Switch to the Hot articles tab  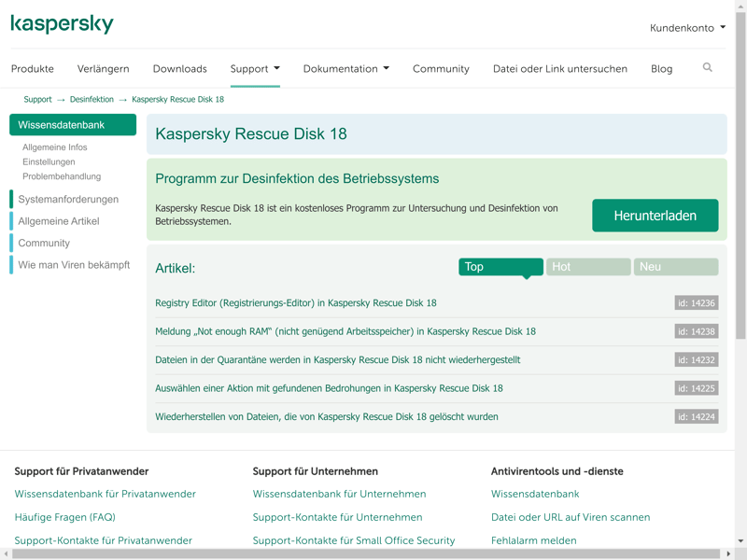[588, 267]
